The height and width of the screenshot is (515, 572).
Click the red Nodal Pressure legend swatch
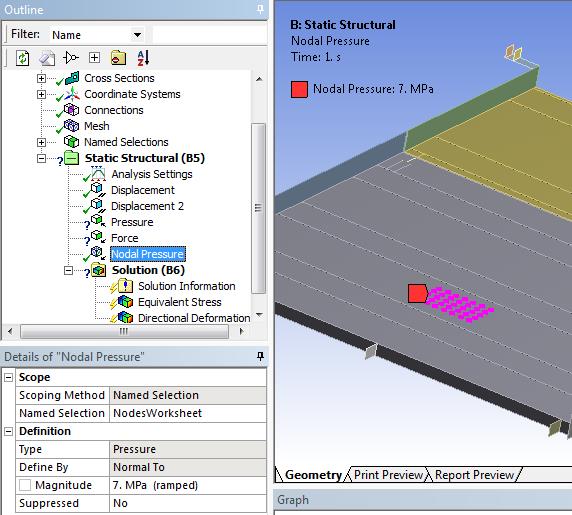[x=299, y=89]
